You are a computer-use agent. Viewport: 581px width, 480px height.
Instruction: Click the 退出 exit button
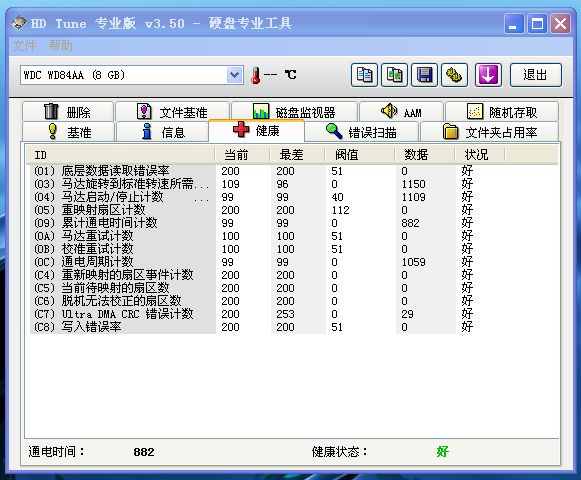pos(535,75)
